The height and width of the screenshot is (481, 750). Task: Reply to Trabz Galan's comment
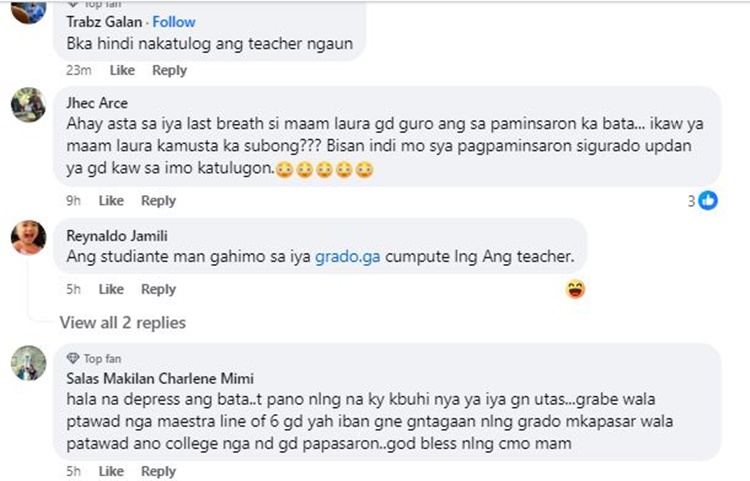pos(169,70)
